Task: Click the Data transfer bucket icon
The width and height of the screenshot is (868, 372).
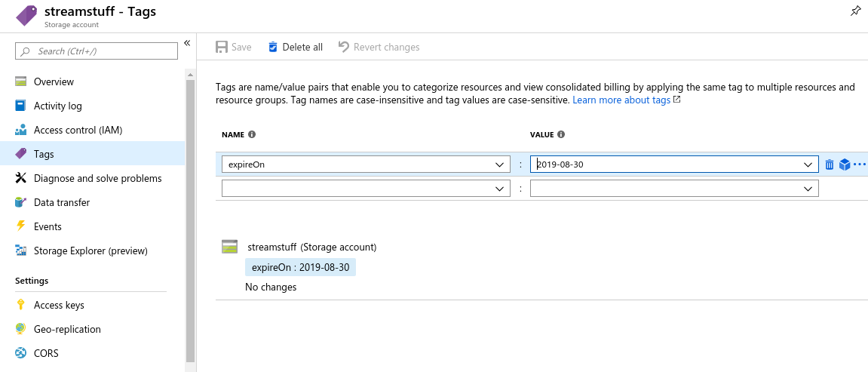Action: [x=21, y=203]
